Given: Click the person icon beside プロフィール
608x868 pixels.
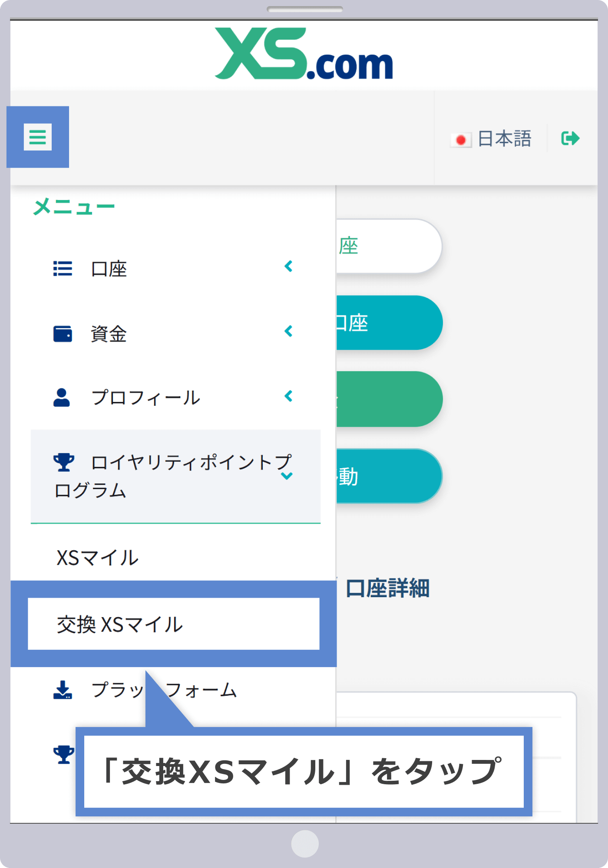Looking at the screenshot, I should pos(62,397).
